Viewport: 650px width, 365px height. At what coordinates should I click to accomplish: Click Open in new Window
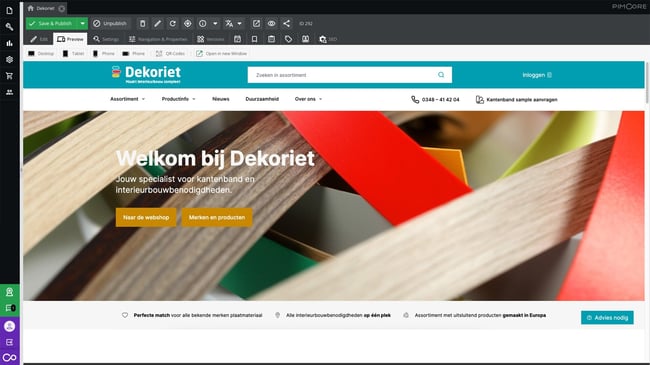tap(221, 54)
